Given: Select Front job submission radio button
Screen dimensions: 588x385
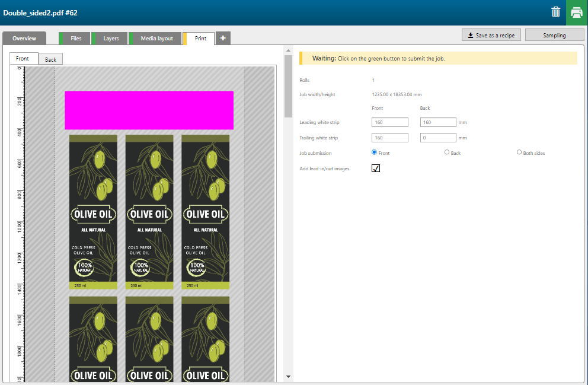Looking at the screenshot, I should [374, 152].
